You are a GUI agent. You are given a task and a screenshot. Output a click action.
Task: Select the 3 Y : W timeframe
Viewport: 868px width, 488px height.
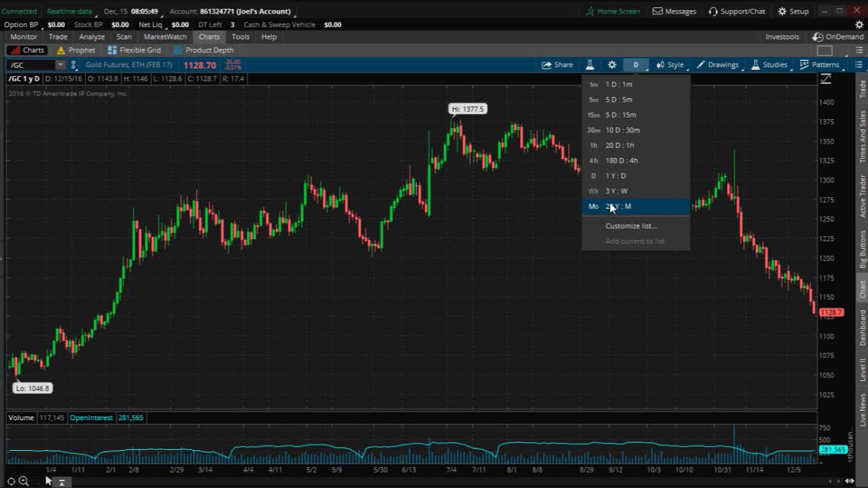pos(636,191)
